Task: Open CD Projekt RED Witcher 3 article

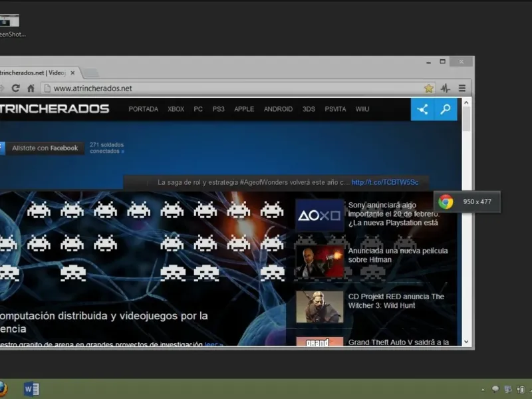Action: (x=396, y=301)
